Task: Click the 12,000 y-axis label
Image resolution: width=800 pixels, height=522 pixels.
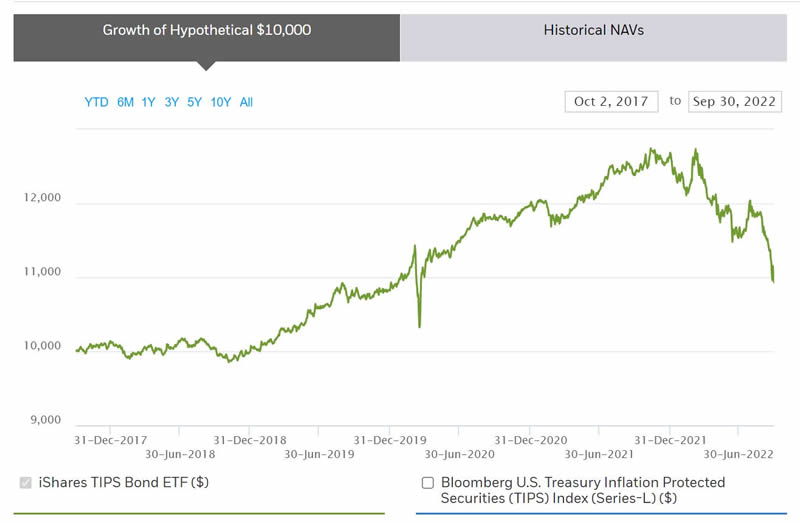Action: [42, 198]
